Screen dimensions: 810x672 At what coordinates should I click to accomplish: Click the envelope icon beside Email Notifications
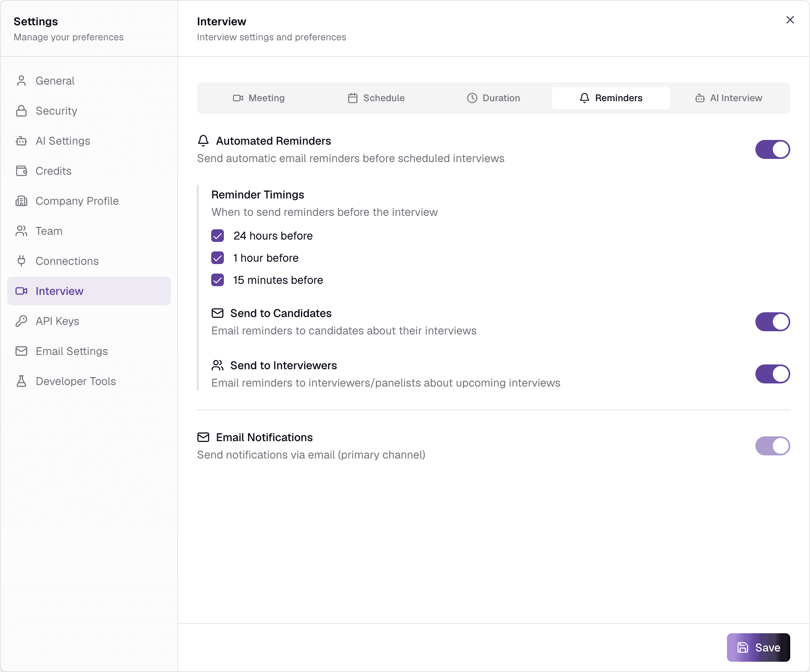pos(203,437)
